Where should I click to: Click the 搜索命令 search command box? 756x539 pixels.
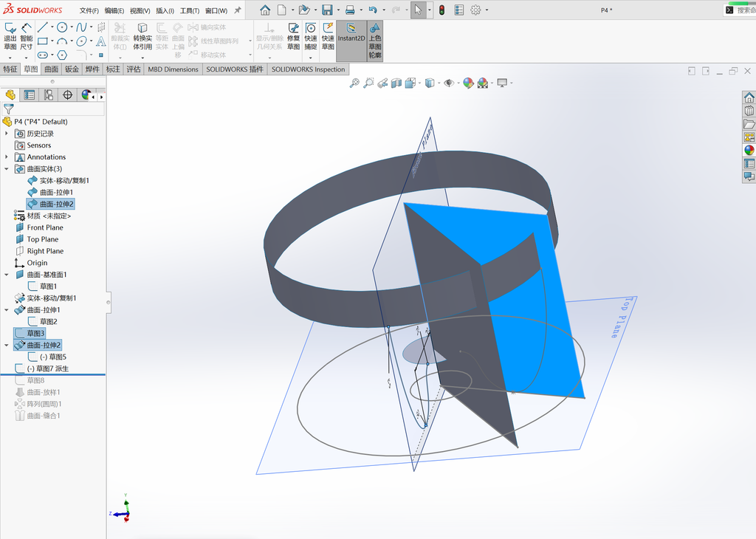coord(740,10)
